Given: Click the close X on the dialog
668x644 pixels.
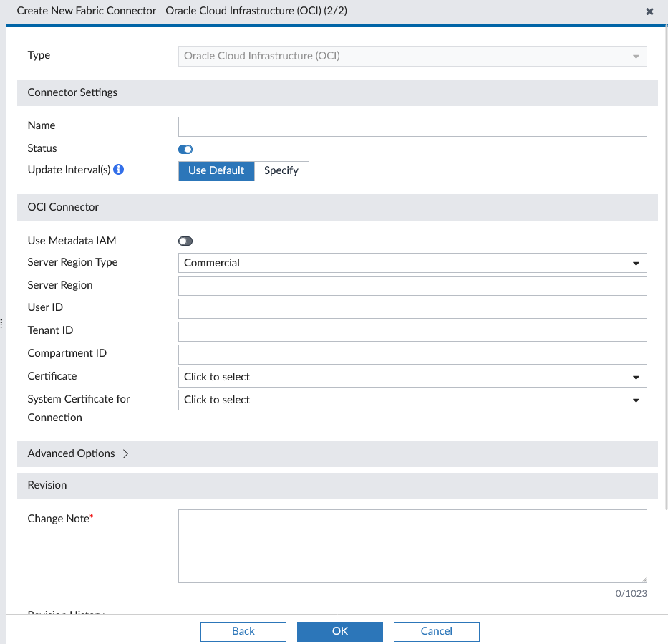Looking at the screenshot, I should pos(649,11).
